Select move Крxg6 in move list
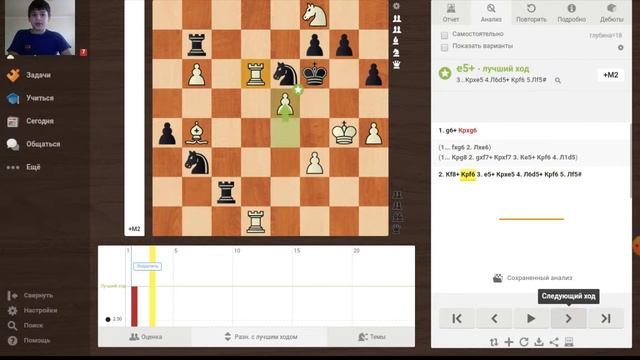 [x=467, y=131]
